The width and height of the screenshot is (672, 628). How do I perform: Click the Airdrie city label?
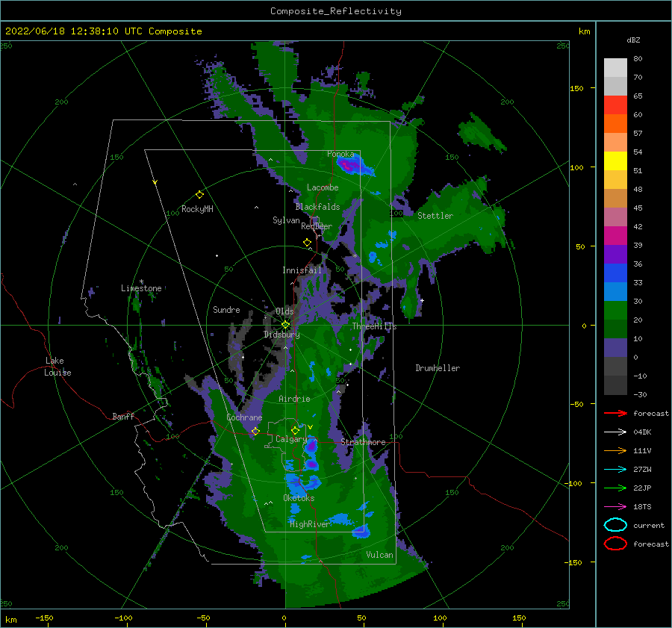tap(294, 399)
